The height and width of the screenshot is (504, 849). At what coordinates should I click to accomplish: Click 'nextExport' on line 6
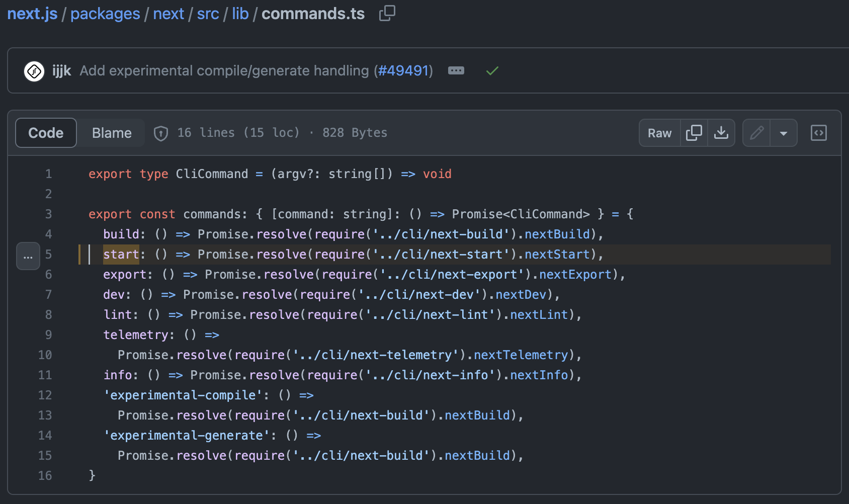575,275
